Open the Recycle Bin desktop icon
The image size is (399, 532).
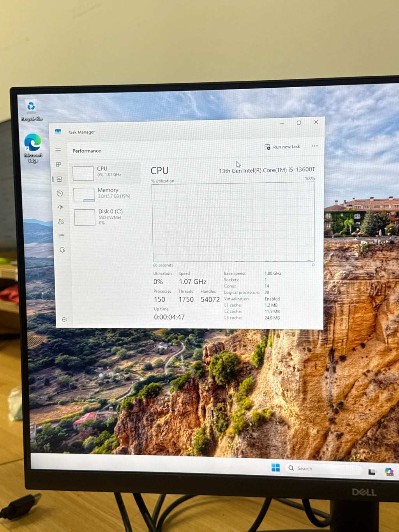31,111
